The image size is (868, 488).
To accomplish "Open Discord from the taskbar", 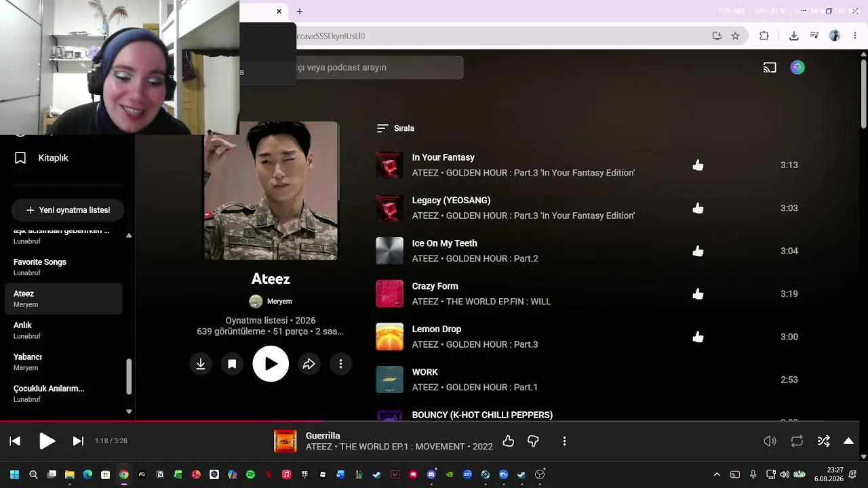I will (431, 475).
